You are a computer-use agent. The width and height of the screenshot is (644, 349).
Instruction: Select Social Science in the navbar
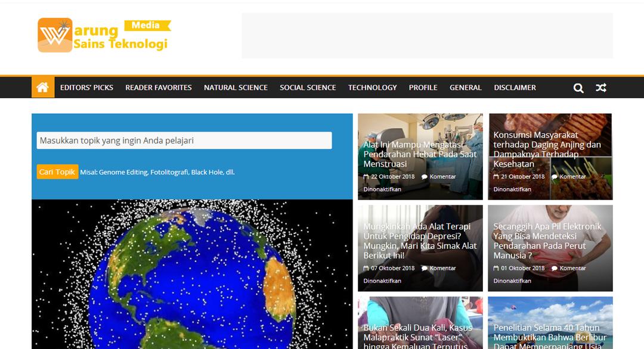pyautogui.click(x=308, y=88)
